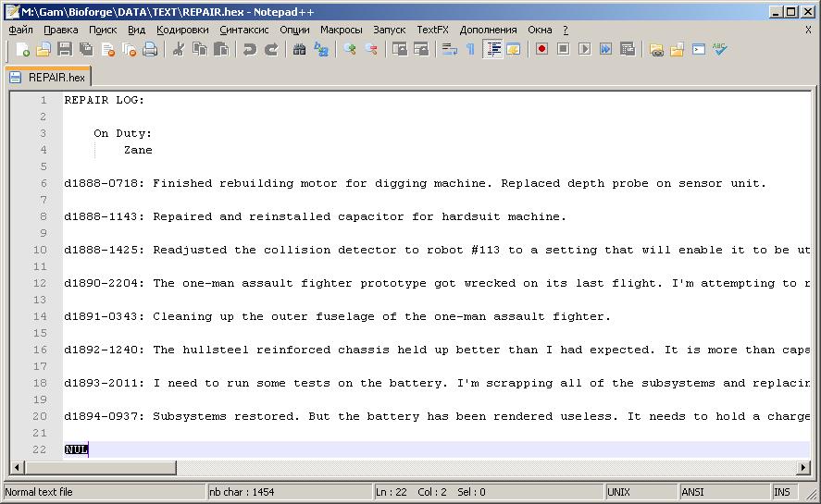Viewport: 821px width, 504px height.
Task: Open the Опции menu
Action: click(294, 30)
